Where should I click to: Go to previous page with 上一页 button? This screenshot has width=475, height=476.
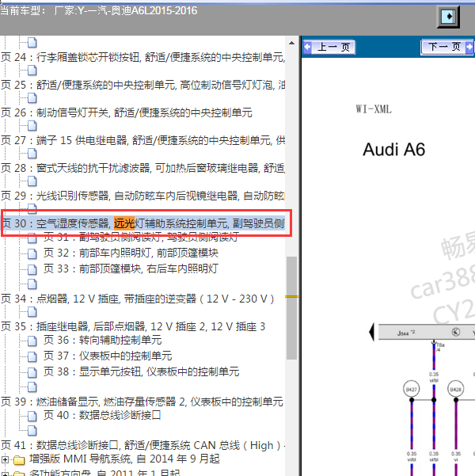(x=329, y=47)
